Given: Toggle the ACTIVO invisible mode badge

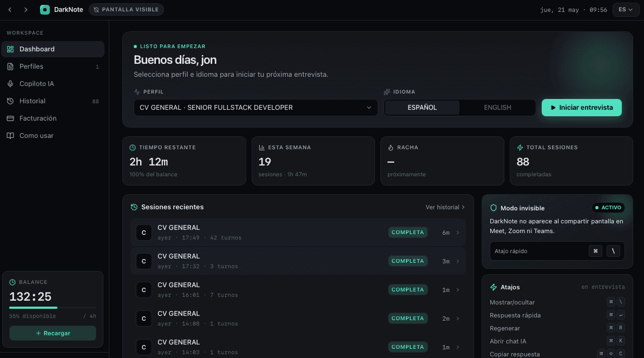Looking at the screenshot, I should (608, 208).
